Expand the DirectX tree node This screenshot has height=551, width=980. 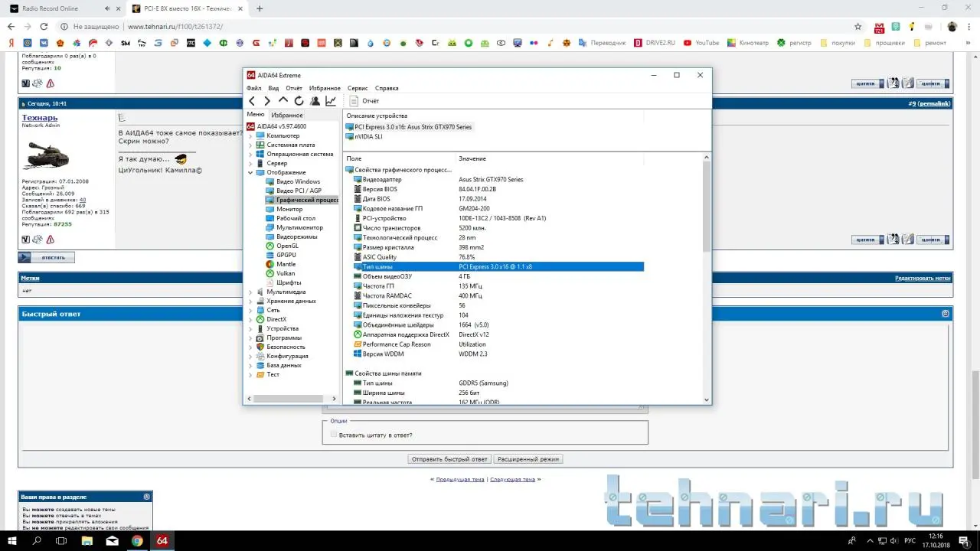pyautogui.click(x=250, y=319)
